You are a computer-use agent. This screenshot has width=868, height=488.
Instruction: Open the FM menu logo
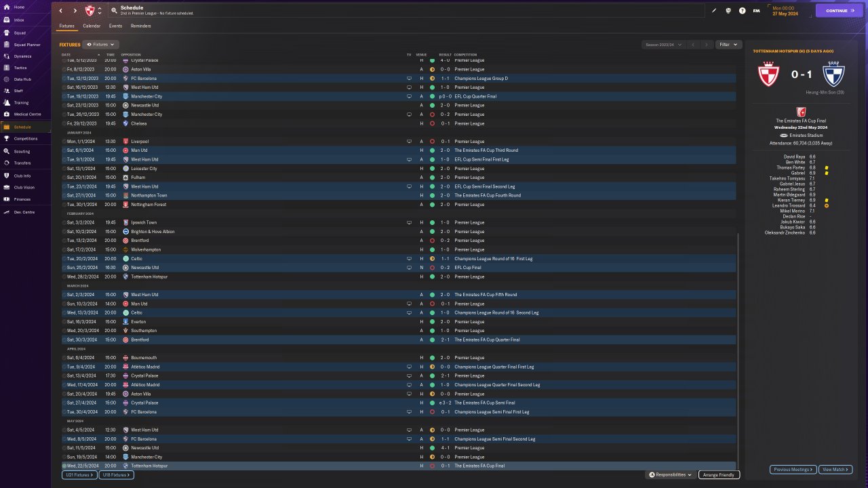(x=756, y=11)
